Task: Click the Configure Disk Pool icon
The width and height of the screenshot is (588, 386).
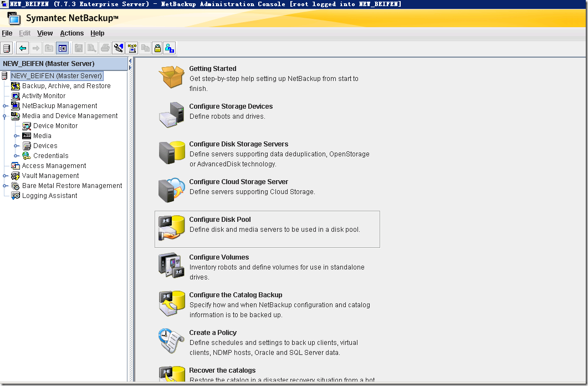Action: coord(171,228)
